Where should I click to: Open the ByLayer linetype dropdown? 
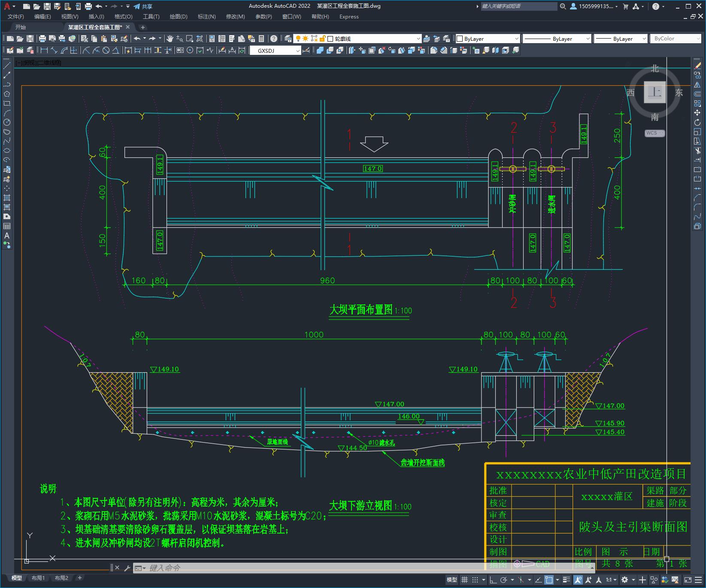click(x=588, y=39)
